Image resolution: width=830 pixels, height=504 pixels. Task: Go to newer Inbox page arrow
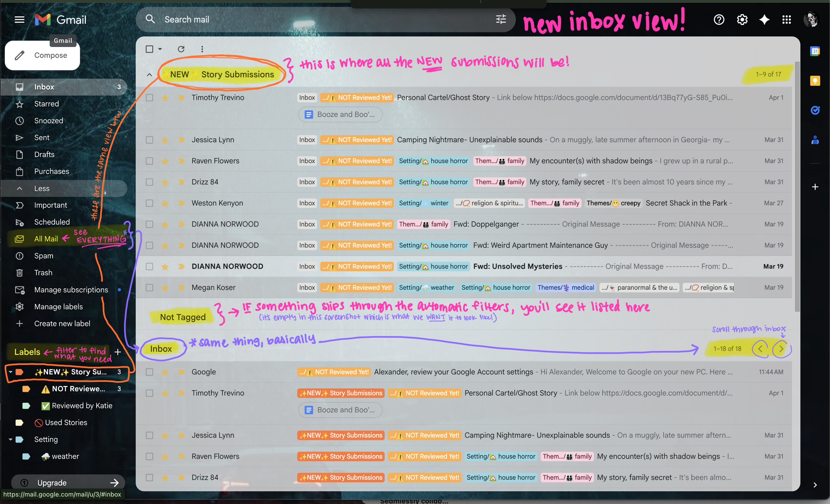click(760, 349)
